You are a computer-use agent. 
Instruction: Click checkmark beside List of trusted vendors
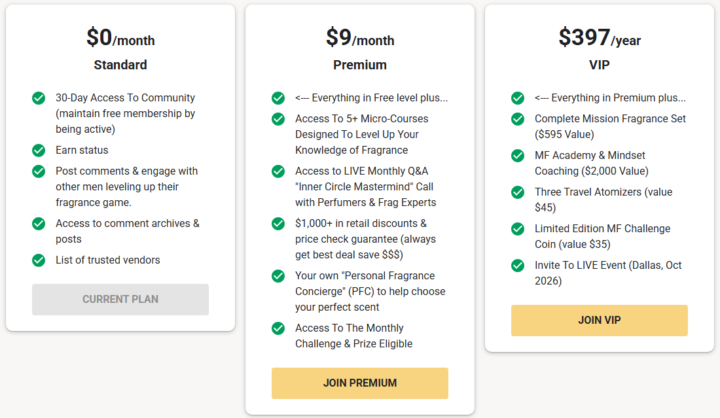[39, 260]
